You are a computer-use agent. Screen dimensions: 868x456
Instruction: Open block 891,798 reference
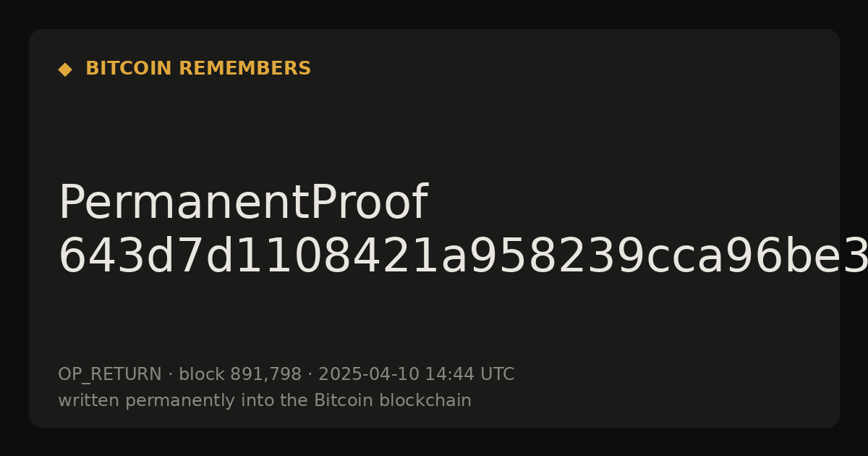click(240, 375)
